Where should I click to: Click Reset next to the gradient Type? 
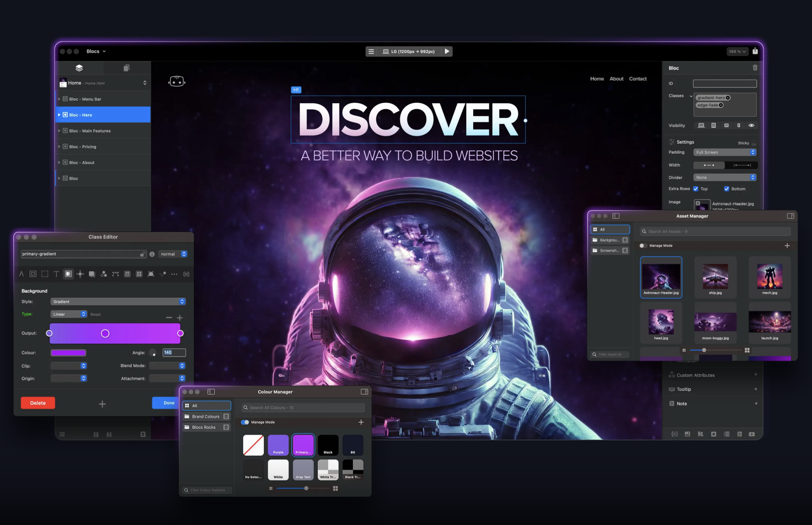[x=95, y=314]
